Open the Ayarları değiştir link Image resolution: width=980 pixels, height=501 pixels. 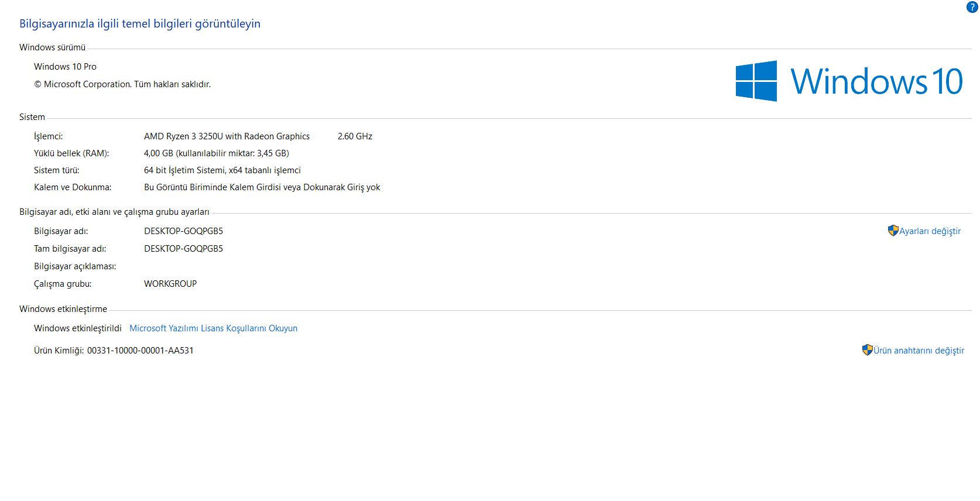click(x=930, y=231)
